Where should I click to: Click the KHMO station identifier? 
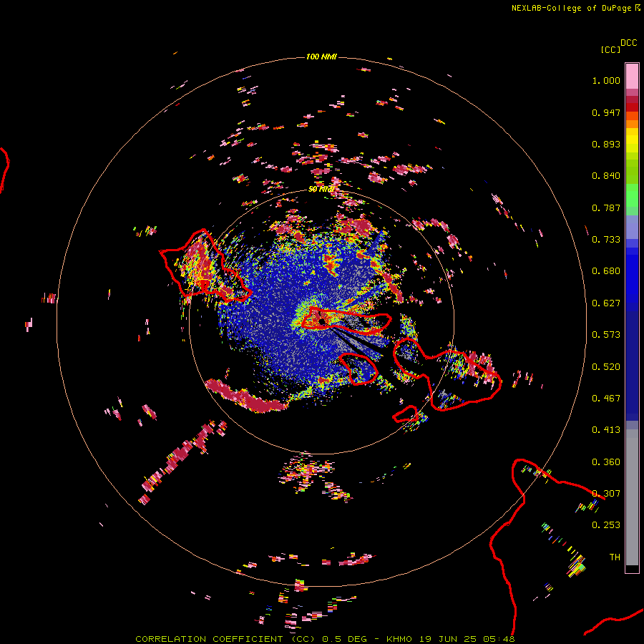[x=399, y=639]
